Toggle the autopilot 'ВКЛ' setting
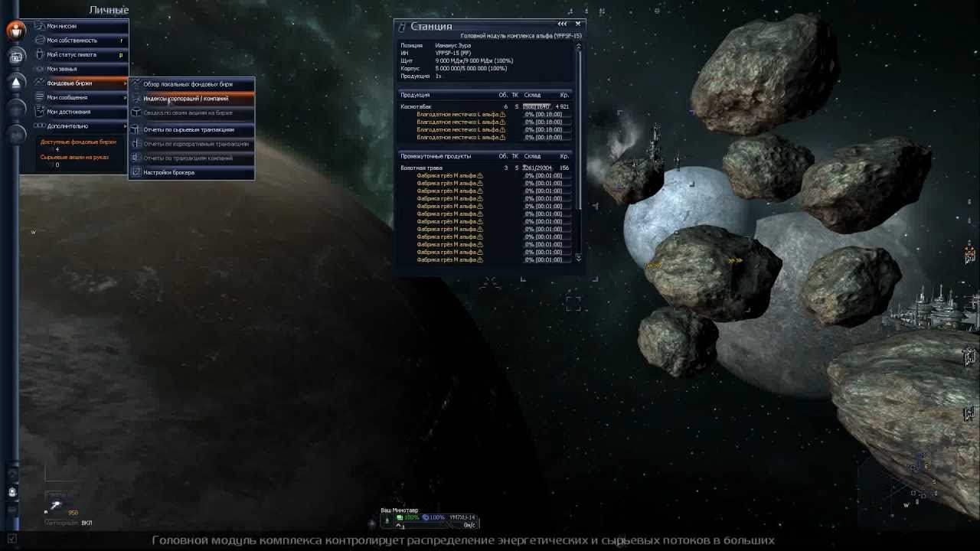980x551 pixels. point(87,523)
